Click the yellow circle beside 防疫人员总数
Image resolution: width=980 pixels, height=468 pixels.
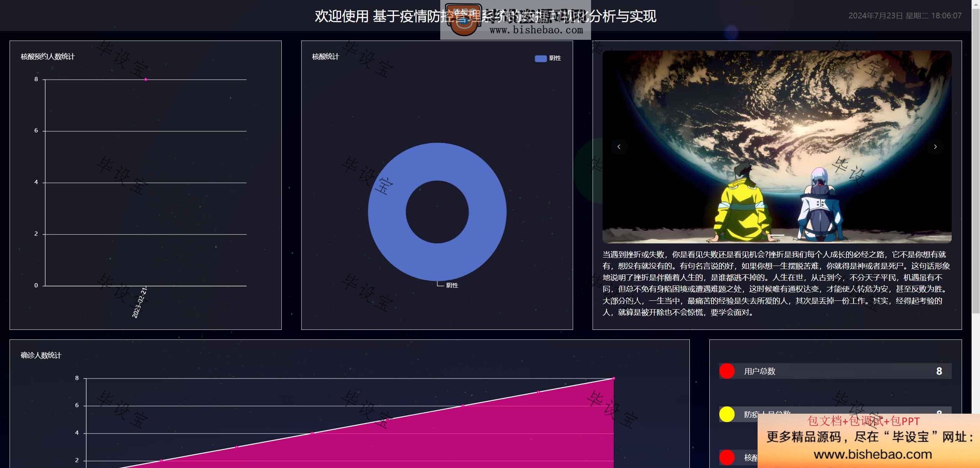coord(727,414)
